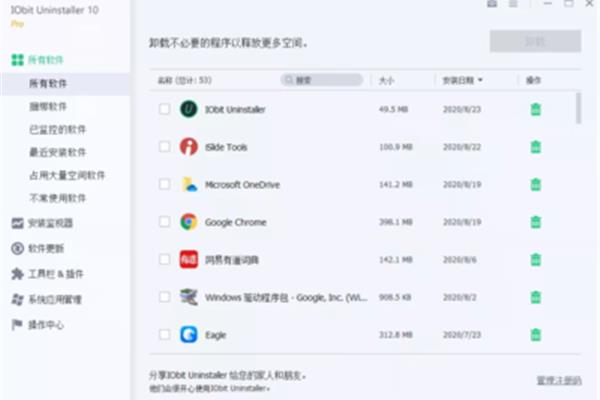Click trash icon for Windows 驱动程序包
Viewport: 600px width, 400px height.
(x=536, y=297)
